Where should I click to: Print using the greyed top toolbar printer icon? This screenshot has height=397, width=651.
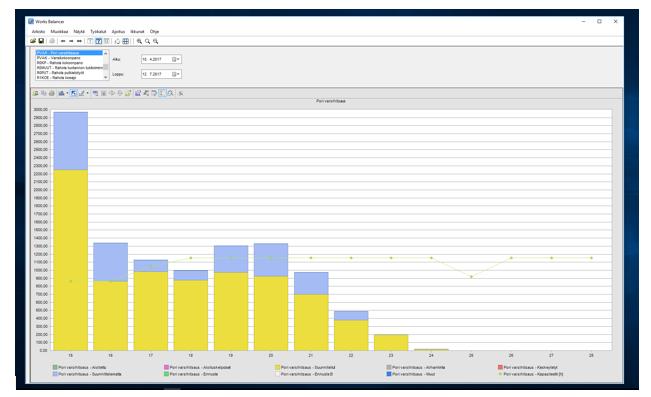[x=52, y=41]
